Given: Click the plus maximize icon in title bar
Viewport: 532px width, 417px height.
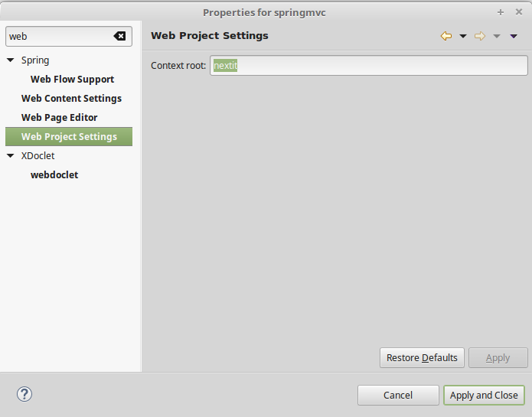Looking at the screenshot, I should [x=501, y=12].
